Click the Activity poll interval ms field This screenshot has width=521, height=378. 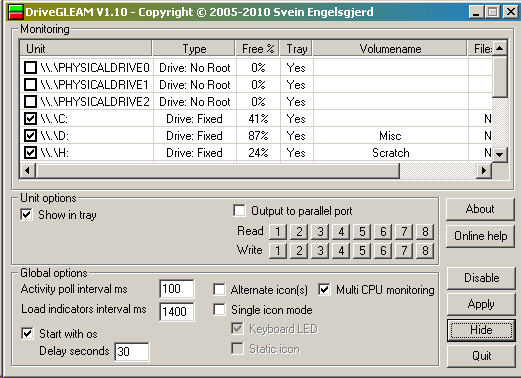177,289
